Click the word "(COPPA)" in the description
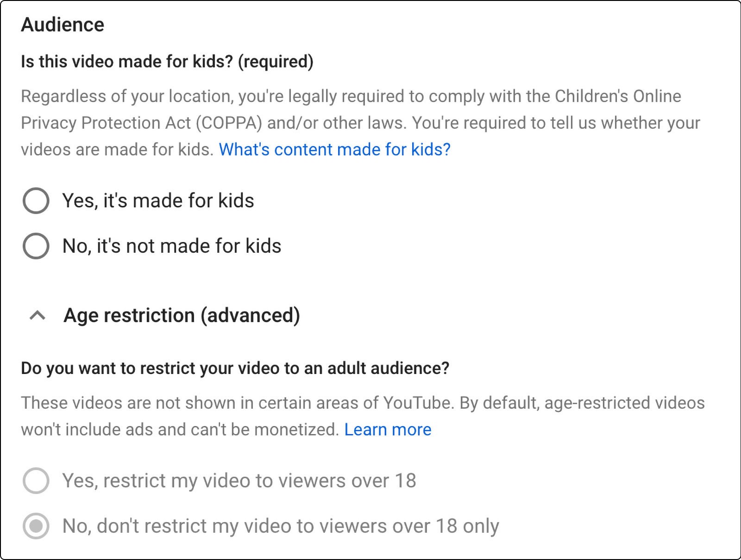This screenshot has height=560, width=741. tap(229, 123)
